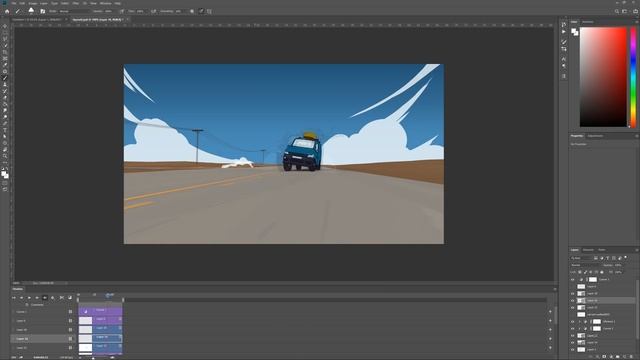640x360 pixels.
Task: Open the layer Fill dropdown
Action: [x=619, y=272]
